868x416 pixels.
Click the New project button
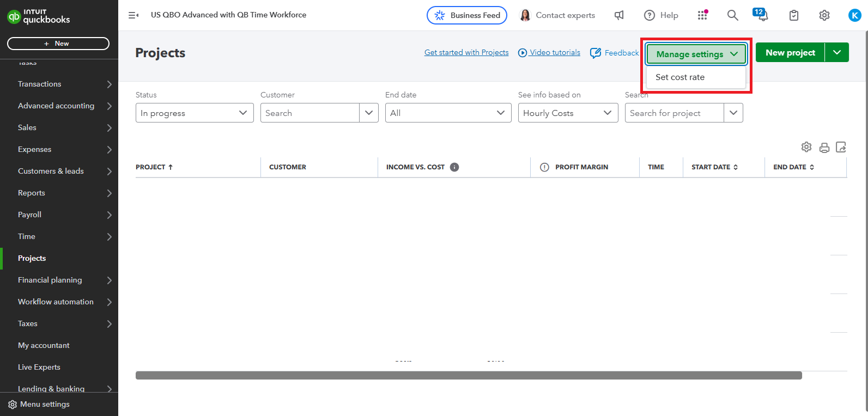pyautogui.click(x=790, y=52)
